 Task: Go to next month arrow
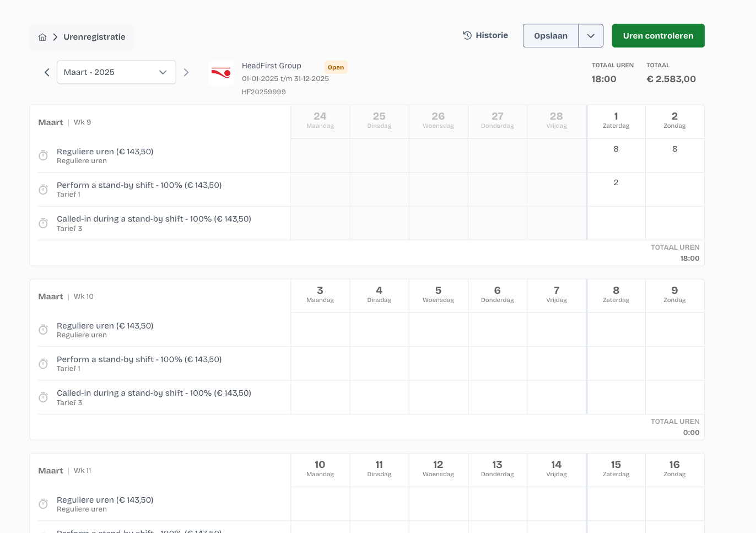[x=186, y=72]
